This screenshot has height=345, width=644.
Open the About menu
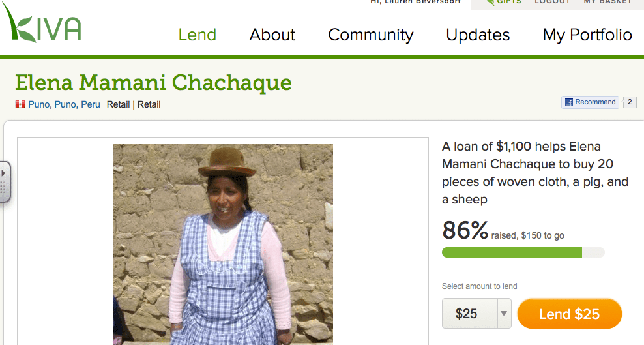pos(272,35)
